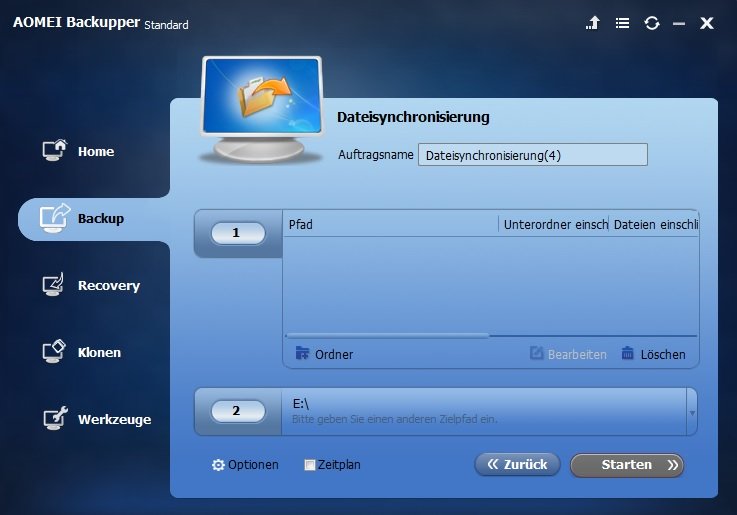The width and height of the screenshot is (737, 515).
Task: Click the E:\ destination path field
Action: pyautogui.click(x=484, y=411)
